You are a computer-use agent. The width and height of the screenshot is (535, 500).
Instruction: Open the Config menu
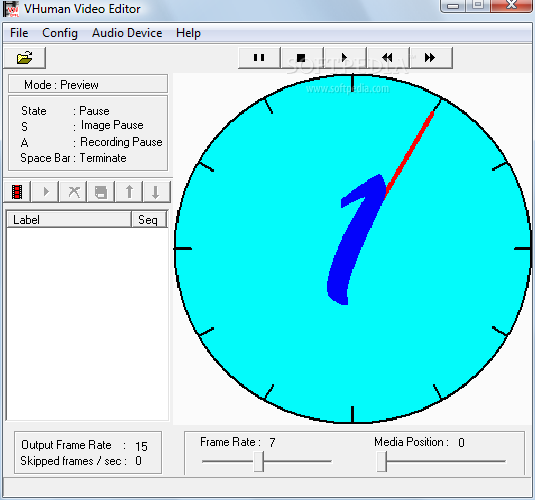pos(60,33)
